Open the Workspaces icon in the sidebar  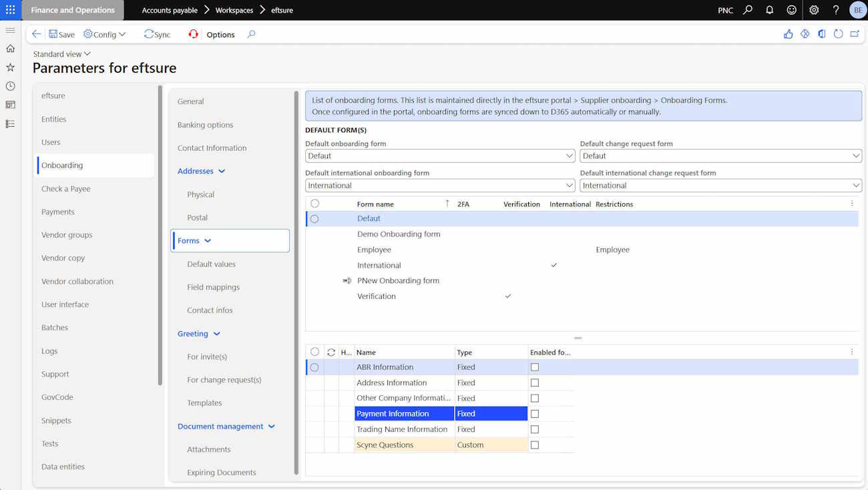10,105
